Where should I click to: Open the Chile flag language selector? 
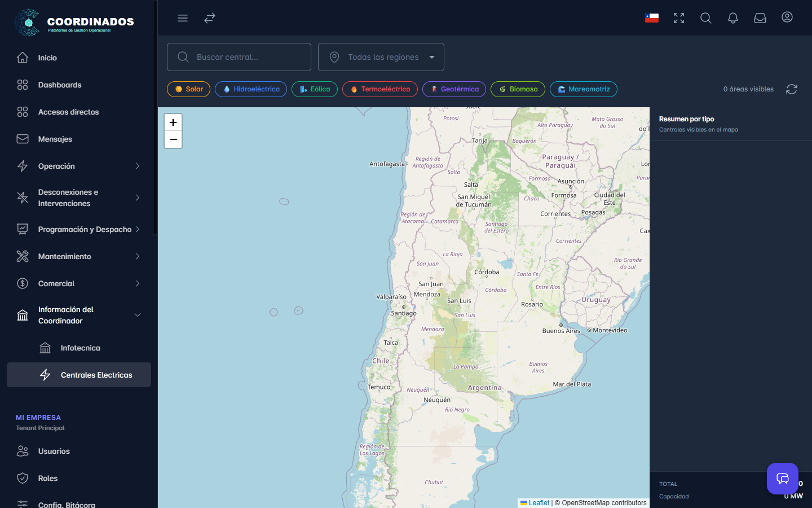pos(652,18)
